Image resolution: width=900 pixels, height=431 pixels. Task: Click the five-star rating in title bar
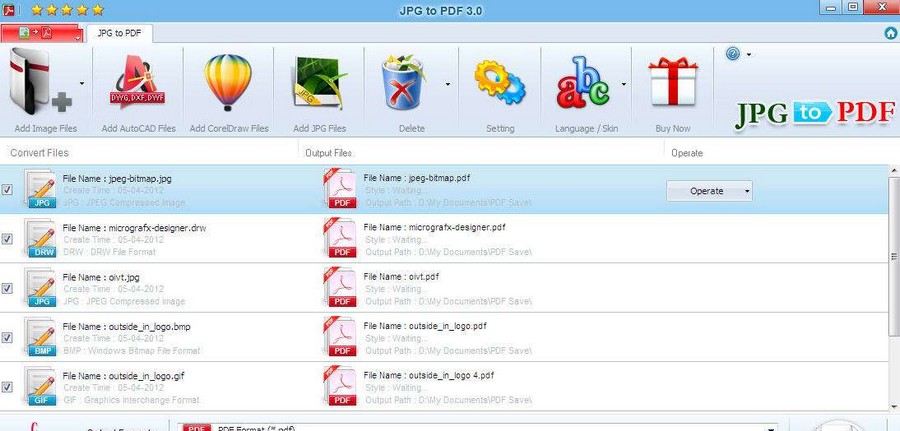pyautogui.click(x=67, y=10)
